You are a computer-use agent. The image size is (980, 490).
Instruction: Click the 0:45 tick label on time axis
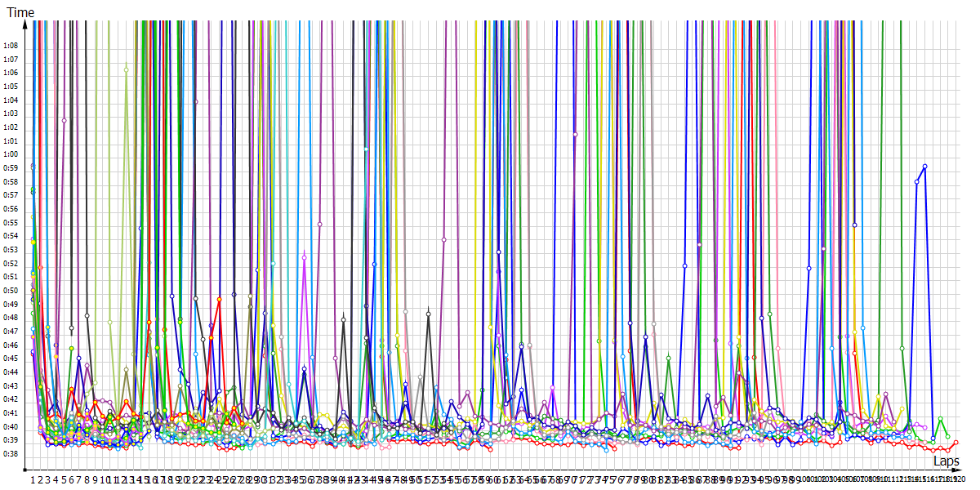coord(11,359)
